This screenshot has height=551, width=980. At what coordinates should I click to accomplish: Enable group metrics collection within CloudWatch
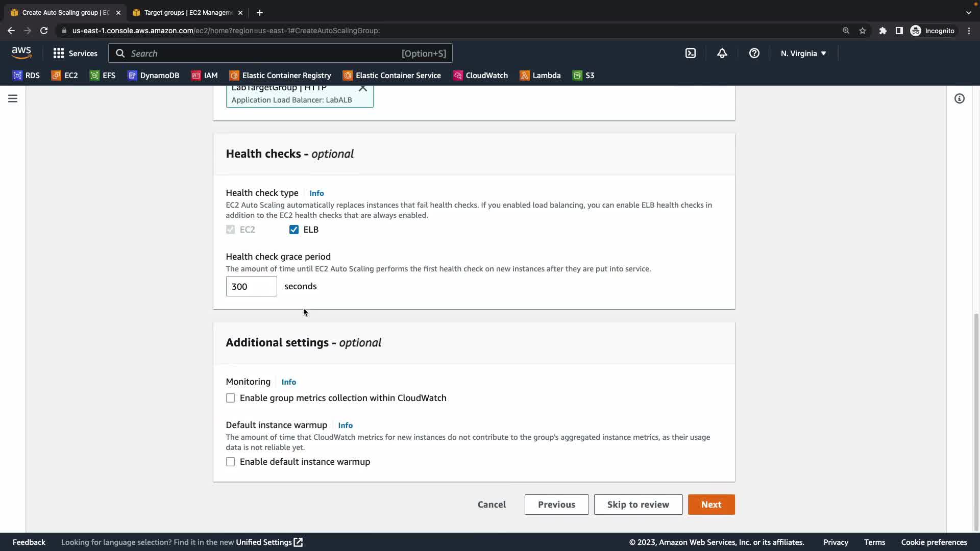click(x=231, y=398)
